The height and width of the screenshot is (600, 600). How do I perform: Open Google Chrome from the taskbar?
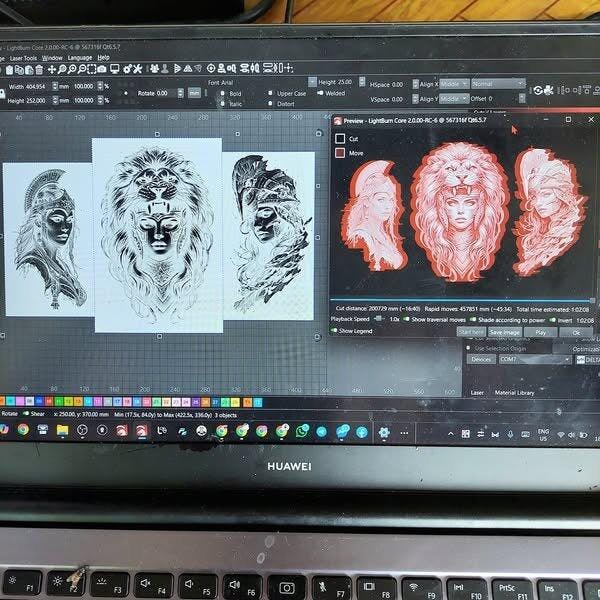point(23,430)
